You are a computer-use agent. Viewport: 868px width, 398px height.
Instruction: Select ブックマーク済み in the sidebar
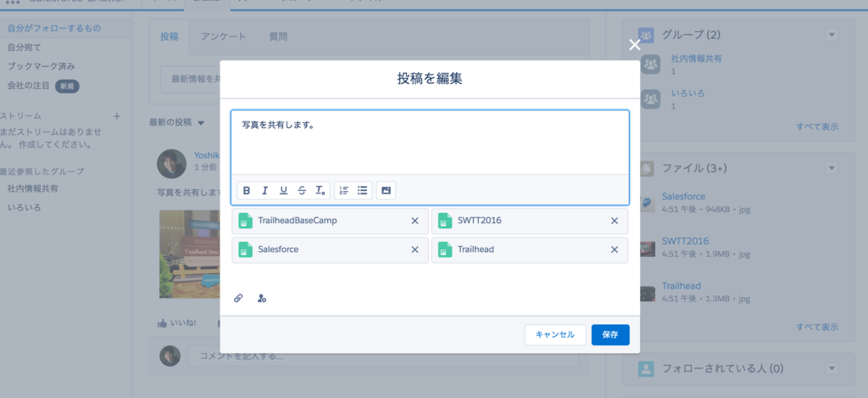(x=41, y=66)
